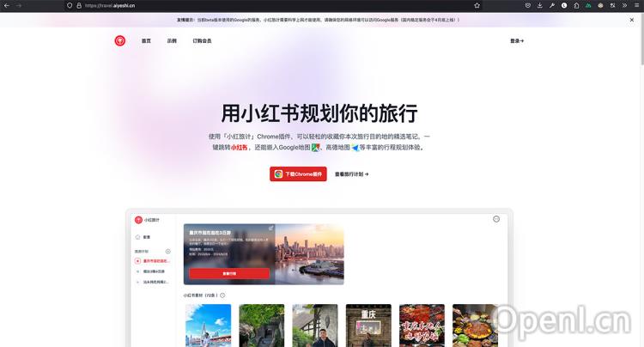Open the 查看旅行计划 link
Viewport: 644px width, 347px height.
click(351, 174)
